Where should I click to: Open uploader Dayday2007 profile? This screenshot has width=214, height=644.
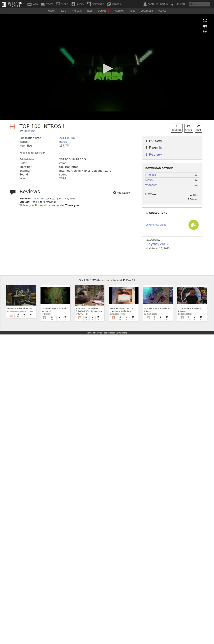(157, 244)
